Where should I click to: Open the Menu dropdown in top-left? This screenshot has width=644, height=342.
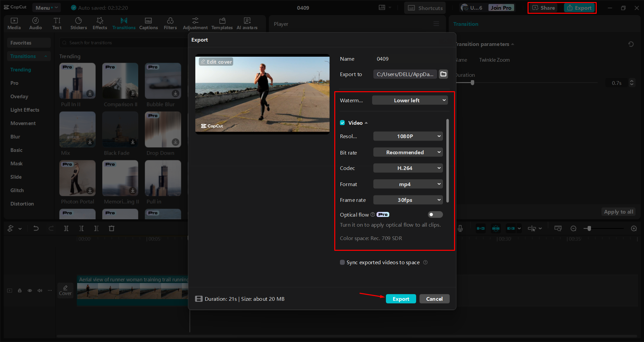click(x=46, y=7)
